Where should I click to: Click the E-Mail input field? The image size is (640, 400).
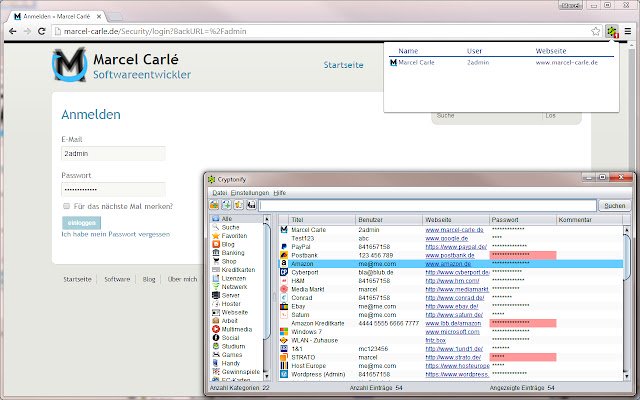113,153
